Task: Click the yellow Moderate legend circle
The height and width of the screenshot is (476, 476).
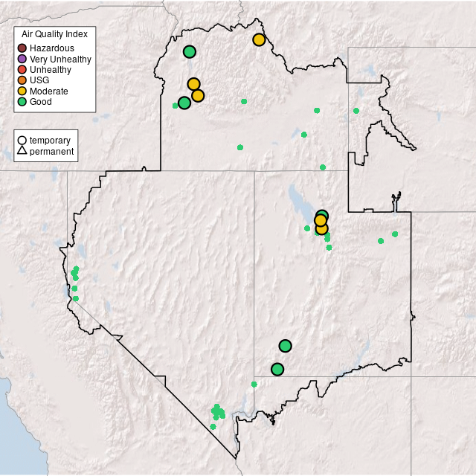Action: pyautogui.click(x=22, y=91)
